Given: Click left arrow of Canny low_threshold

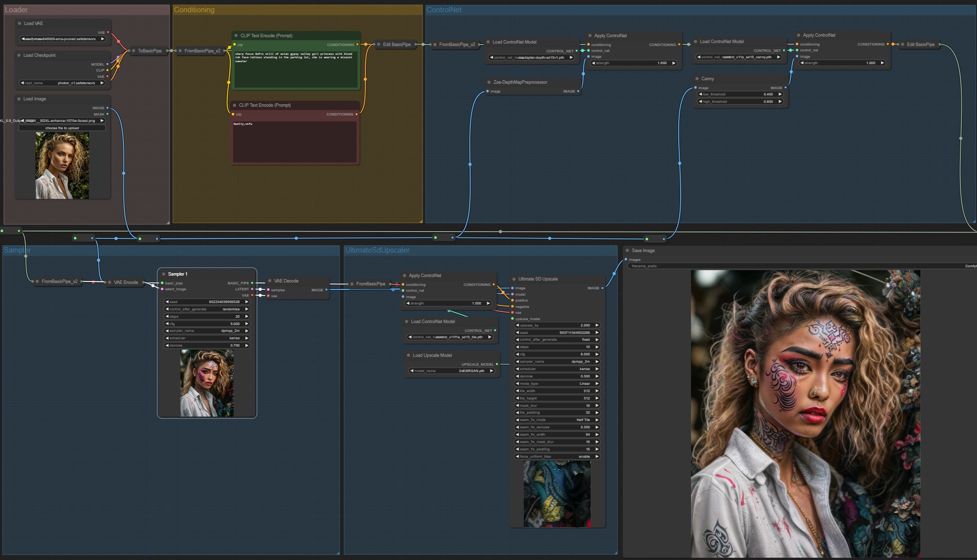Looking at the screenshot, I should point(700,94).
